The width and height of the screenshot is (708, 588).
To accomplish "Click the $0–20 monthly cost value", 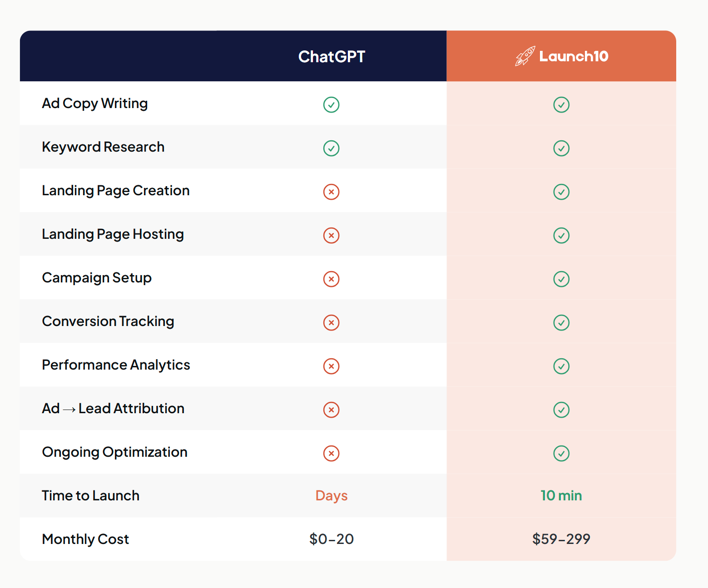I will (332, 539).
